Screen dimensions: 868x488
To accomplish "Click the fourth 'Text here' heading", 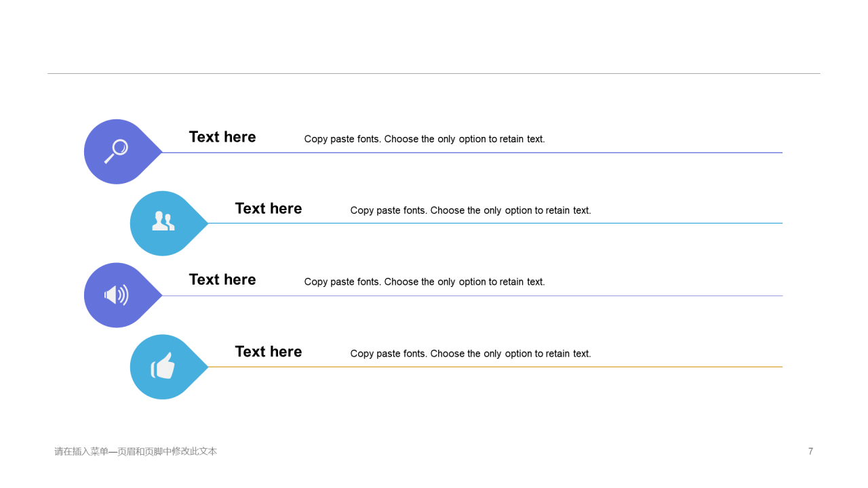I will tap(269, 352).
